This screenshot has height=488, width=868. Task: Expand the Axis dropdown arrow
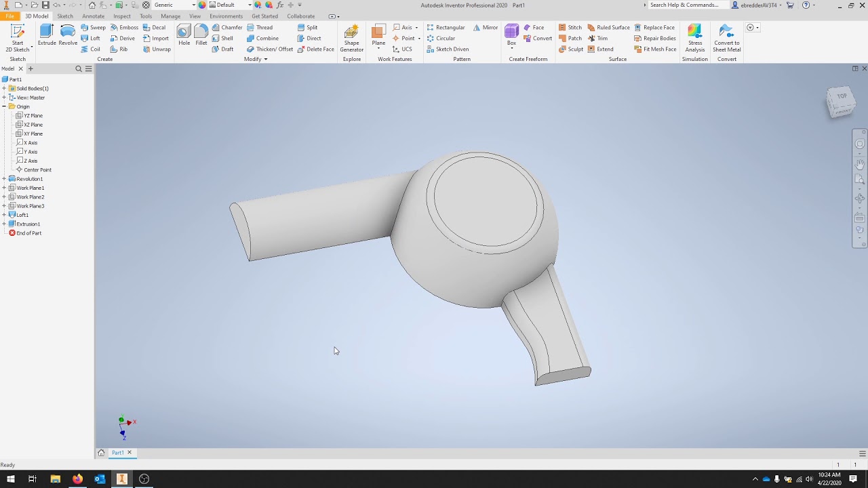point(416,28)
